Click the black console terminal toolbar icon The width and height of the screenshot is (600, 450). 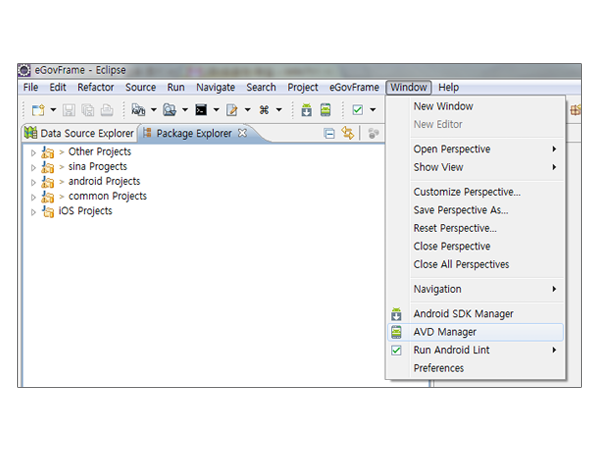tap(201, 110)
